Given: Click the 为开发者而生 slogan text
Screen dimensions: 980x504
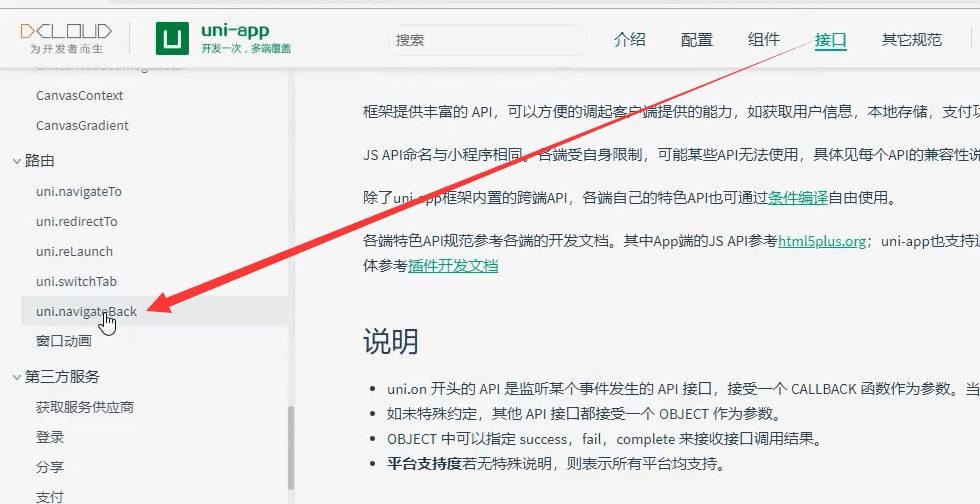Looking at the screenshot, I should tap(67, 49).
